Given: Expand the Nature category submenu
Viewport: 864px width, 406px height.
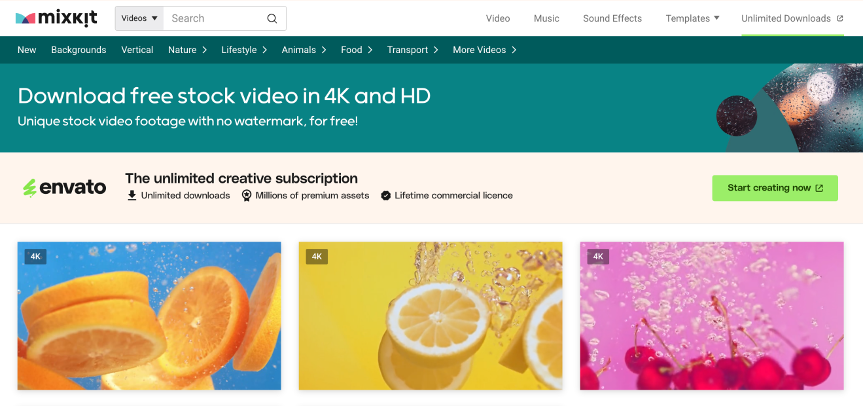Looking at the screenshot, I should tap(187, 50).
